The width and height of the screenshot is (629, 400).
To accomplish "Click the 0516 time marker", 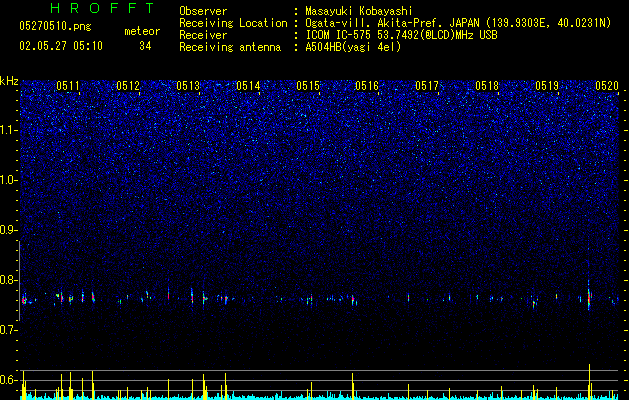I will pyautogui.click(x=367, y=86).
